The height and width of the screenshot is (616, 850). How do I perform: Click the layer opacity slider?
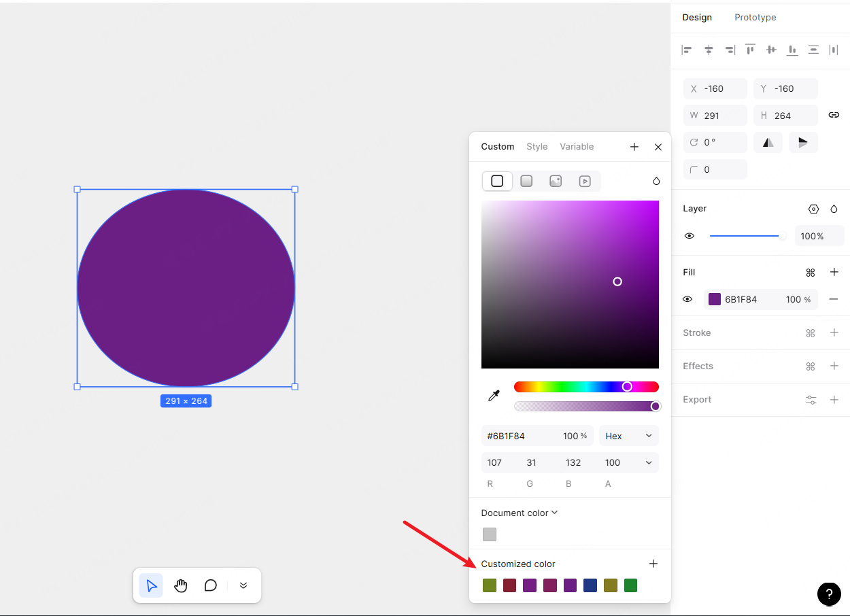pyautogui.click(x=747, y=236)
